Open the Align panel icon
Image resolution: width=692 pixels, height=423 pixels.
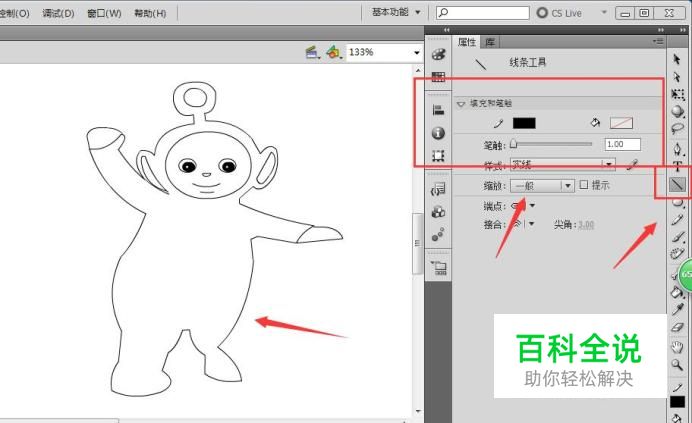click(x=438, y=110)
